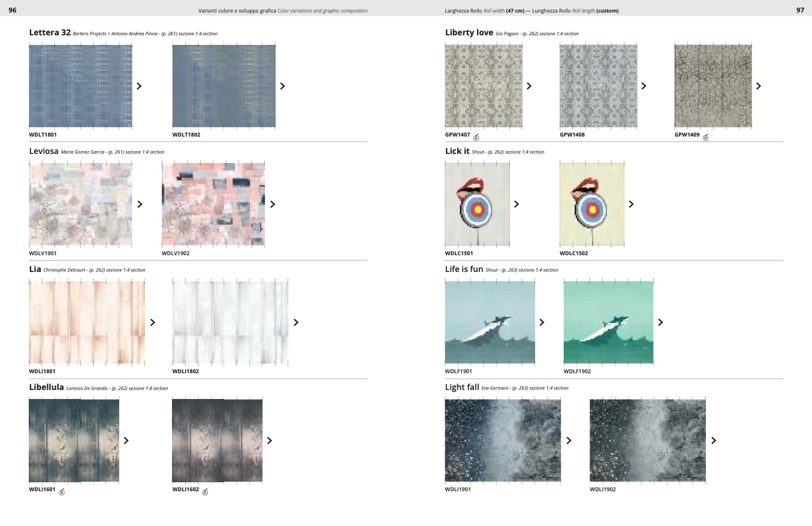The image size is (812, 526).
Task: Click the round symbol beside code WDLI1602
Action: pyautogui.click(x=205, y=492)
